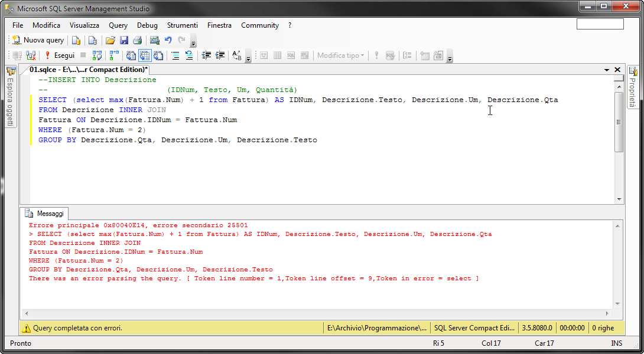The height and width of the screenshot is (354, 644).
Task: Run the query with Esegui
Action: pos(60,55)
